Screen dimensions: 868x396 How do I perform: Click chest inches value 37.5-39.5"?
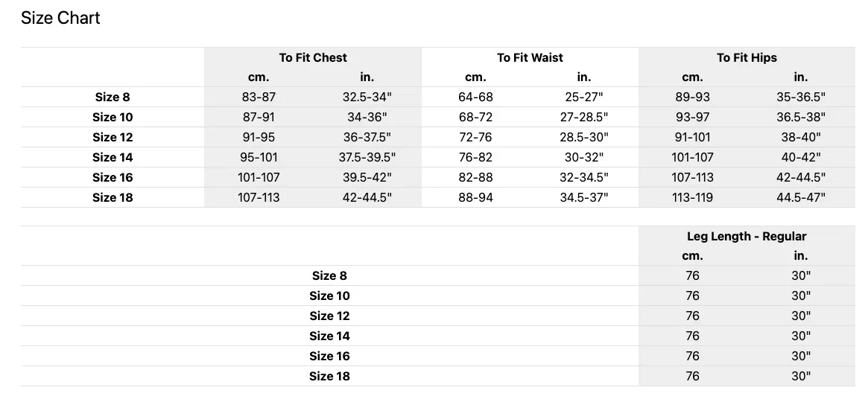click(367, 157)
